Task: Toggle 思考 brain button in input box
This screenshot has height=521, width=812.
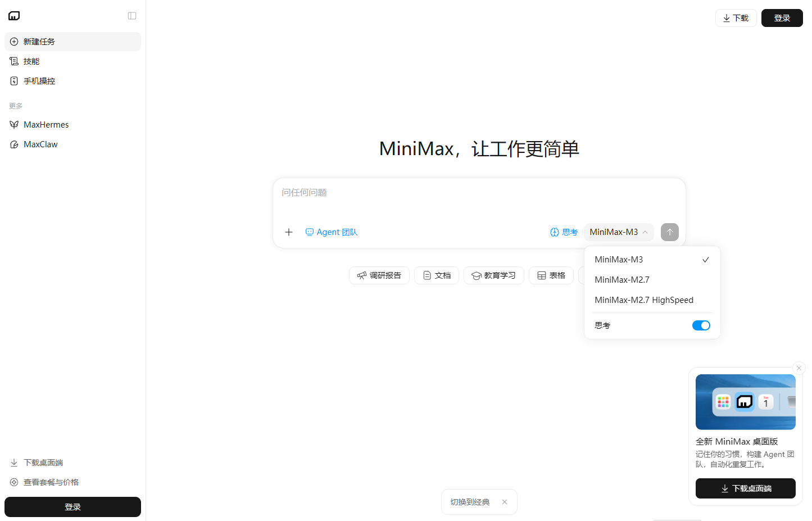Action: (564, 232)
